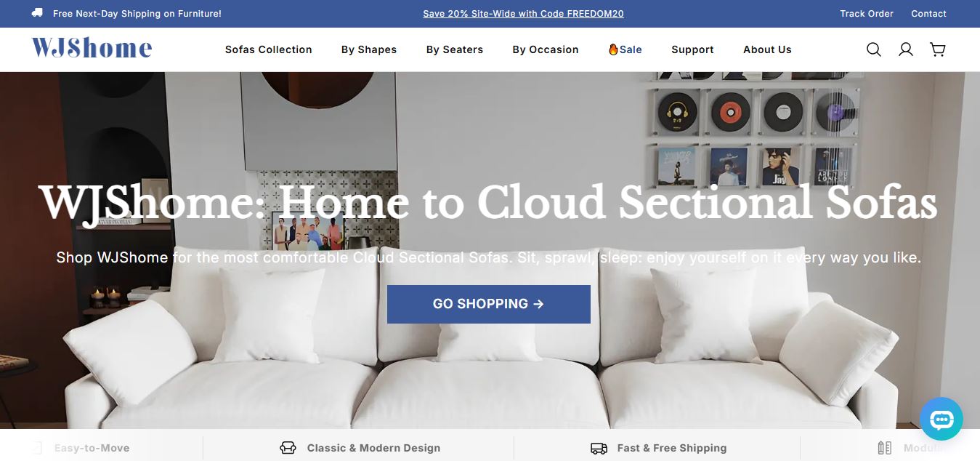980x461 pixels.
Task: Expand the By Shapes menu
Action: pyautogui.click(x=369, y=49)
